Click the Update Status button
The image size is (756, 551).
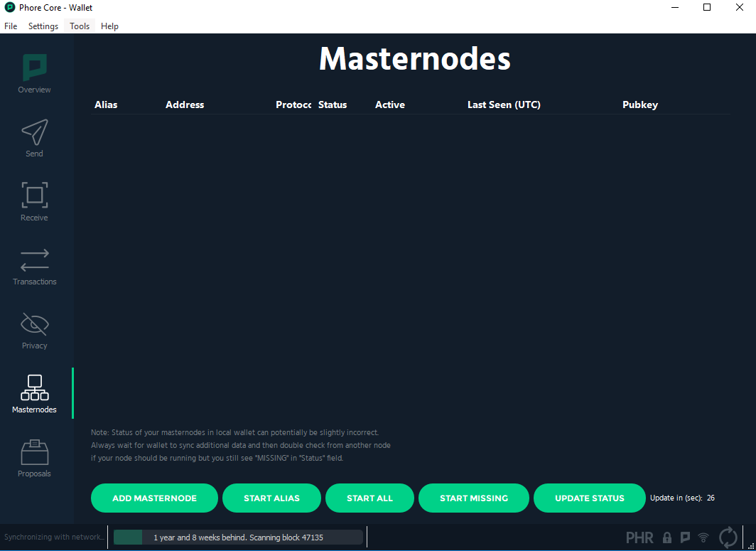tap(590, 498)
